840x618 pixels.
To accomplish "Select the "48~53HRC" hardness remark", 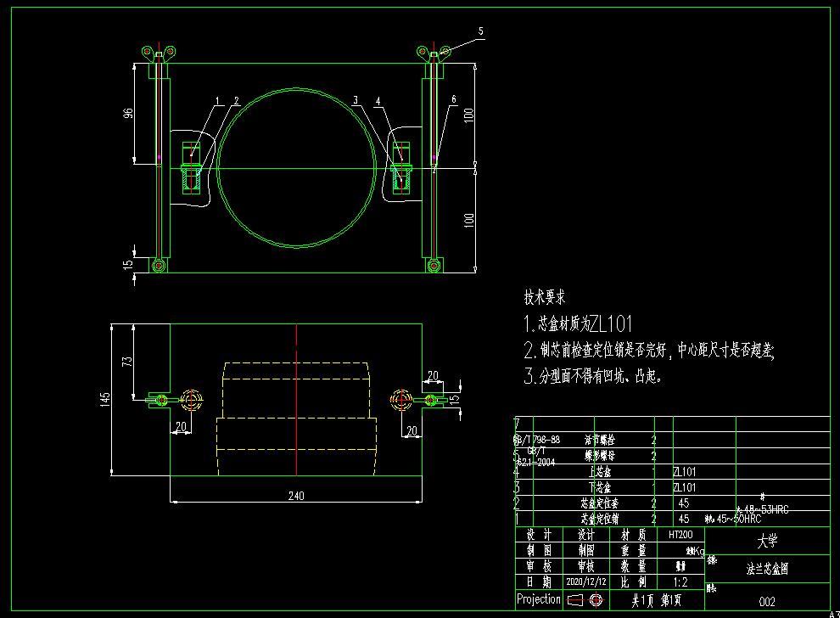I will click(x=766, y=509).
